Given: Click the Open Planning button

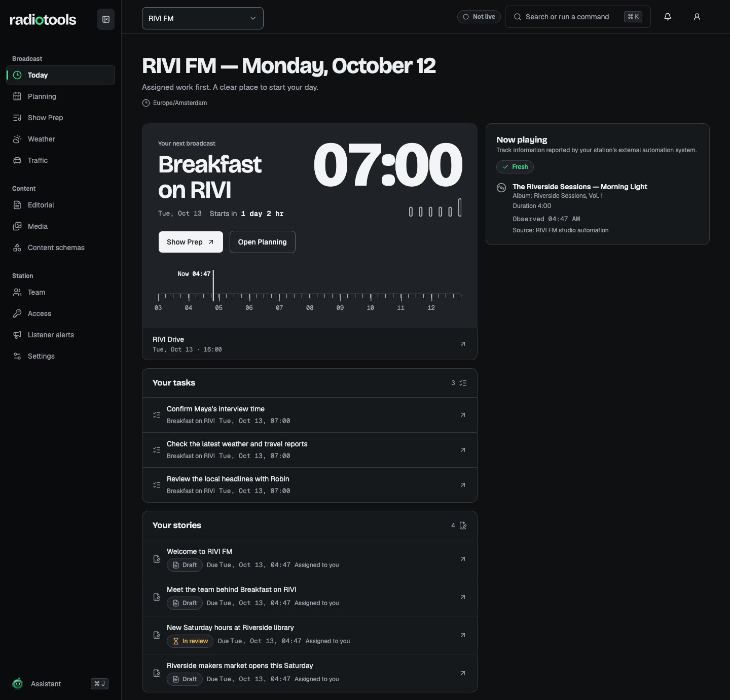Looking at the screenshot, I should tap(263, 242).
